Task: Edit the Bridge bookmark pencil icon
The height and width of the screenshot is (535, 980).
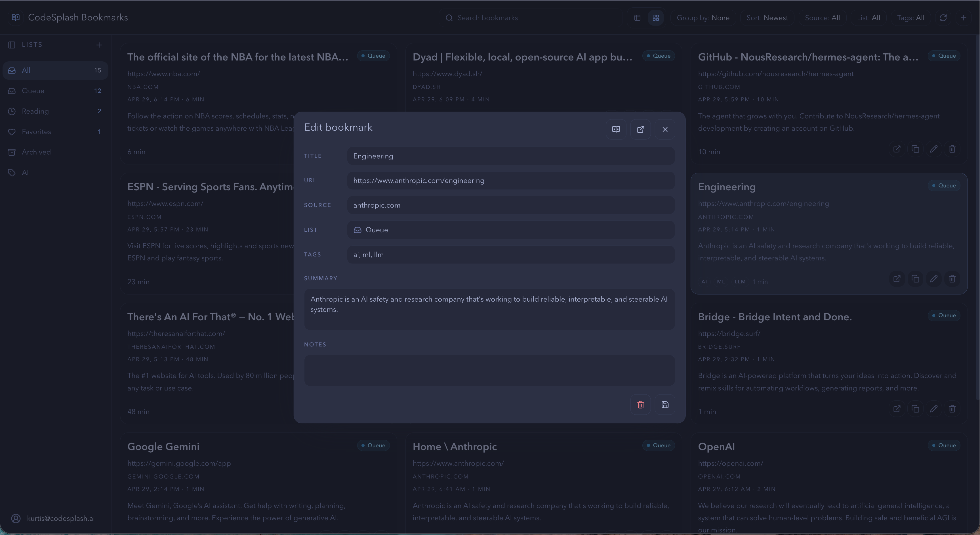Action: pyautogui.click(x=933, y=409)
